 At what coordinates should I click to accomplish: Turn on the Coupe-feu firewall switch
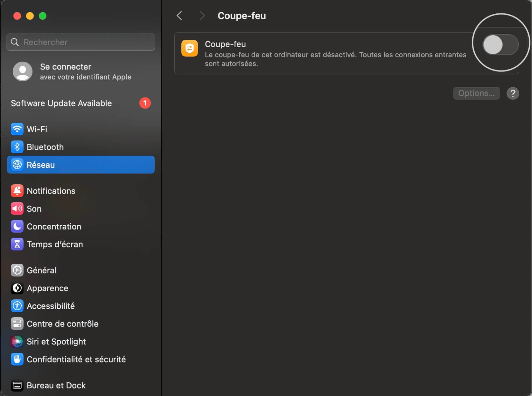(500, 44)
